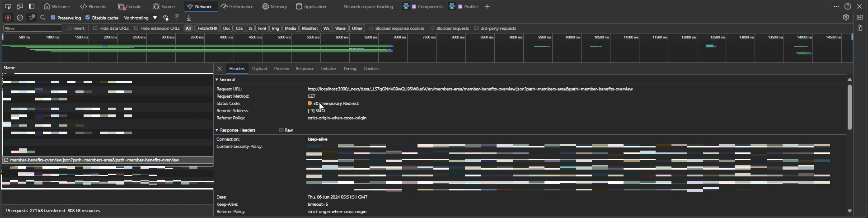
Task: Enable 3rd-party requests checkbox
Action: [x=476, y=28]
